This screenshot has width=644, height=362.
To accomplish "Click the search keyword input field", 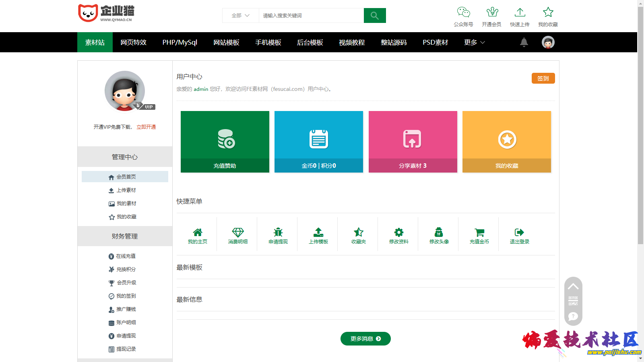I will click(311, 16).
